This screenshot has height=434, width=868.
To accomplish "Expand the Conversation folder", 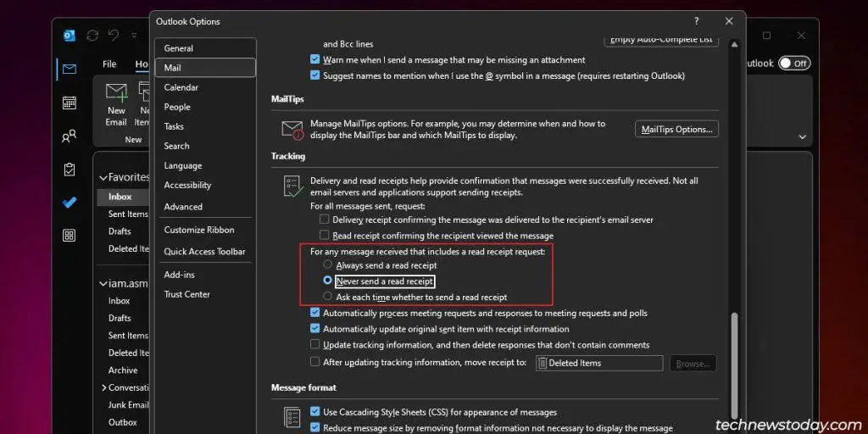I will tap(103, 387).
